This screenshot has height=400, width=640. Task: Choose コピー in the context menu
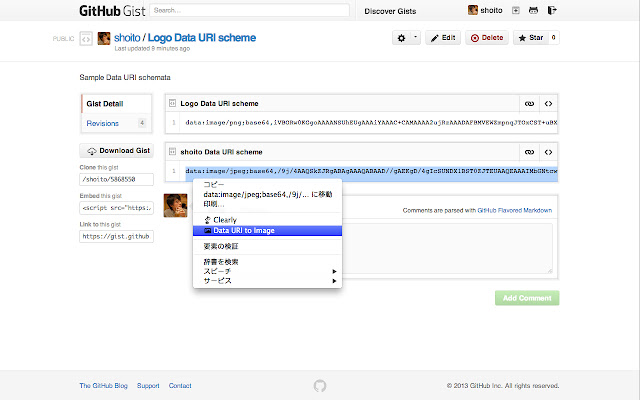(x=267, y=184)
